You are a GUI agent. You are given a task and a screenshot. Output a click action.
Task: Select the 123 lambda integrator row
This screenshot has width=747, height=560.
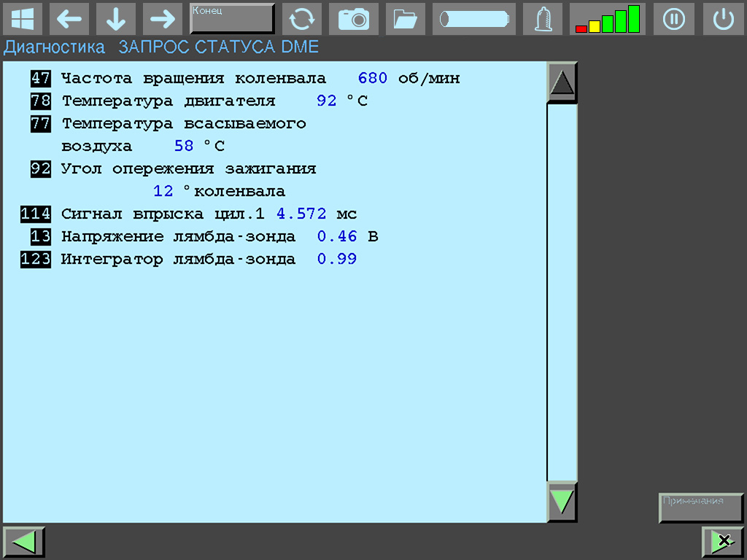click(190, 259)
